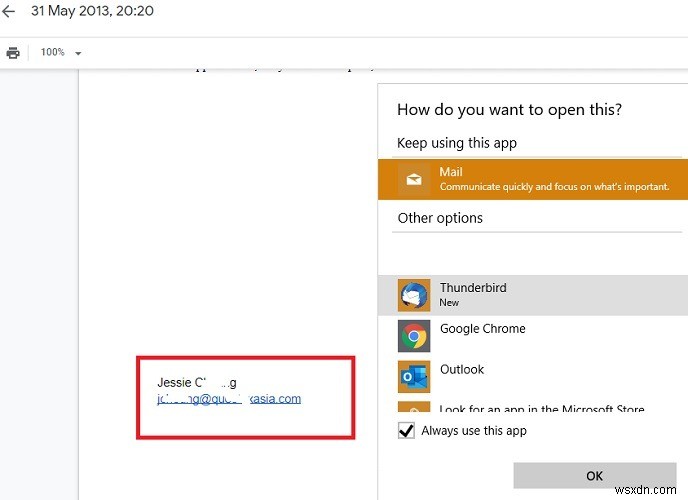This screenshot has height=500, width=688.
Task: Click the Google Chrome icon
Action: (414, 336)
